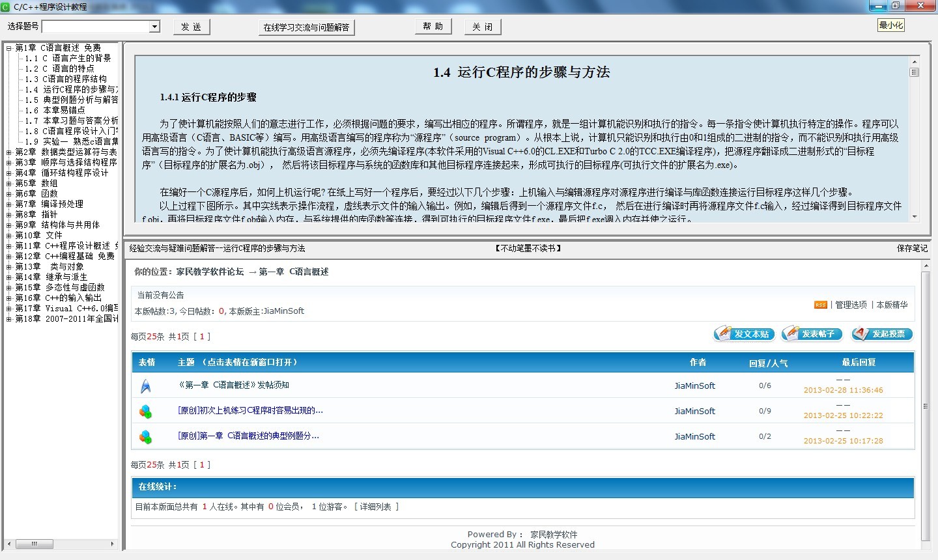Click the 在线学习交流与问题解答 button
Screen dimensions: 938x560
click(306, 27)
